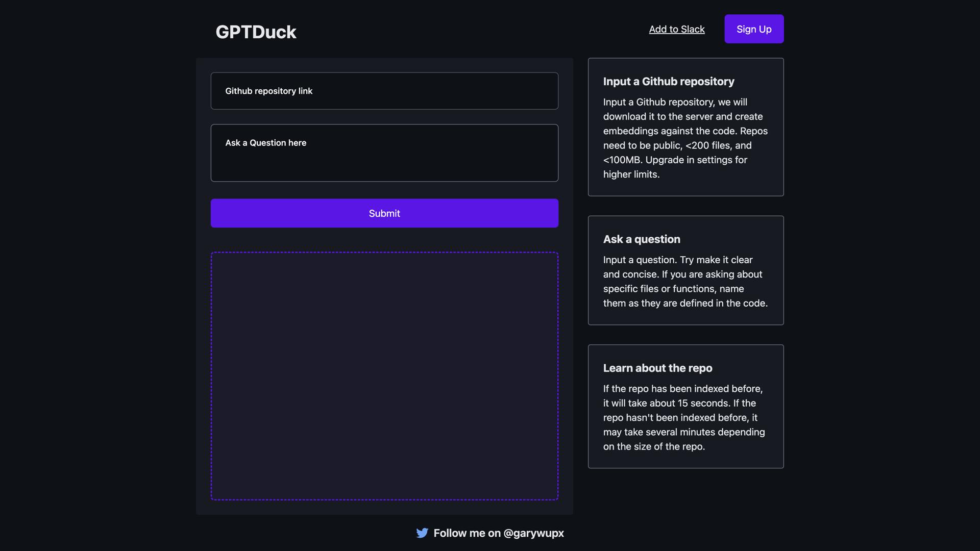Image resolution: width=980 pixels, height=551 pixels.
Task: Click the Sign Up button
Action: click(x=754, y=29)
